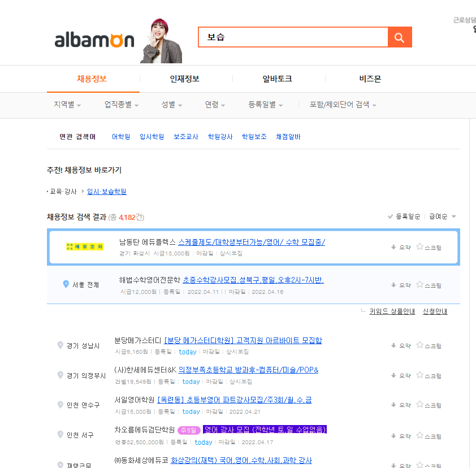Open the 키워드 상품안내 link

pos(392,311)
